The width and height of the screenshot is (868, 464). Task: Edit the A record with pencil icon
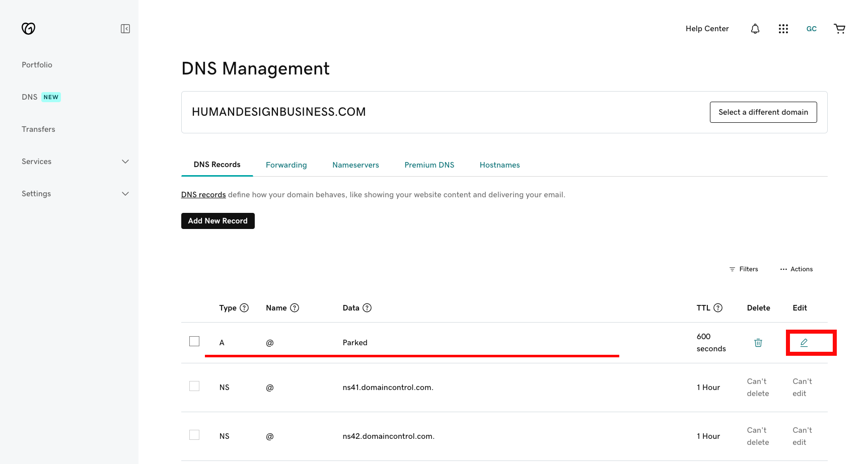pos(804,343)
